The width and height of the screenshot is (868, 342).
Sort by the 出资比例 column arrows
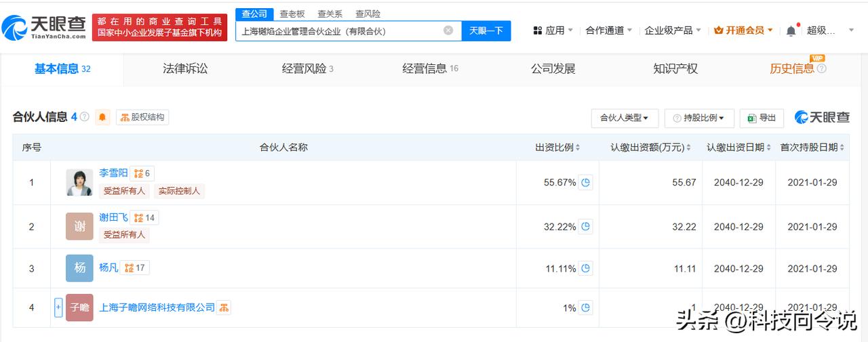point(578,148)
